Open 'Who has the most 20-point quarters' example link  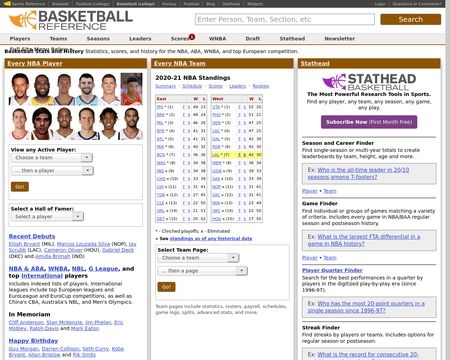(366, 307)
